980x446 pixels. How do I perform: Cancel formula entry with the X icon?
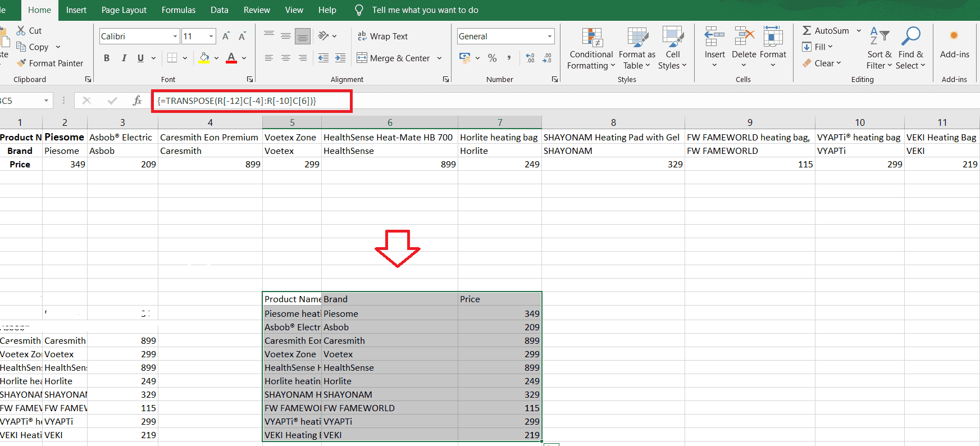(x=86, y=101)
